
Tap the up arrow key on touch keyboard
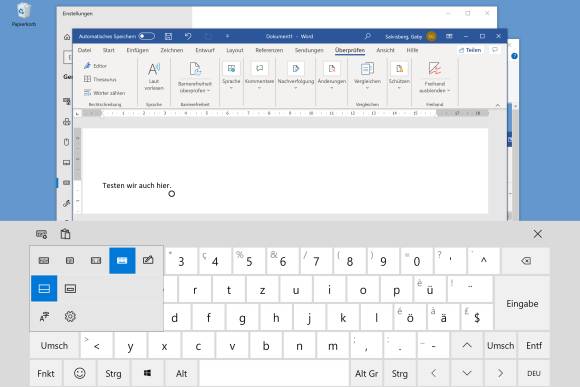pyautogui.click(x=467, y=345)
